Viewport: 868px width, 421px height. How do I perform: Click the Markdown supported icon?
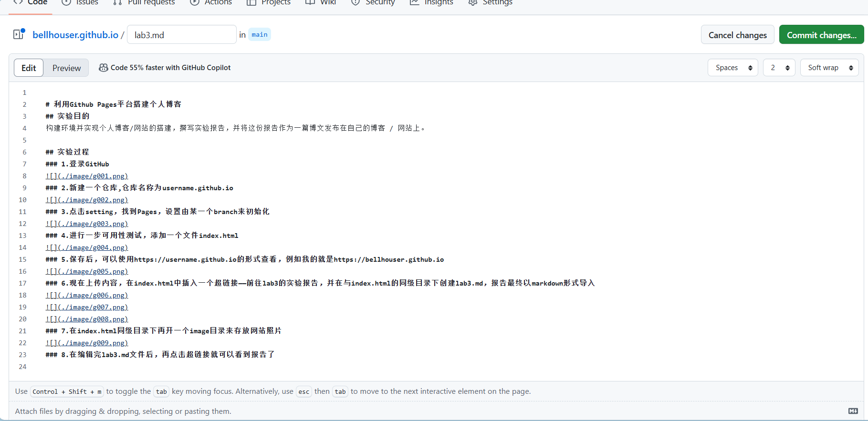click(853, 411)
